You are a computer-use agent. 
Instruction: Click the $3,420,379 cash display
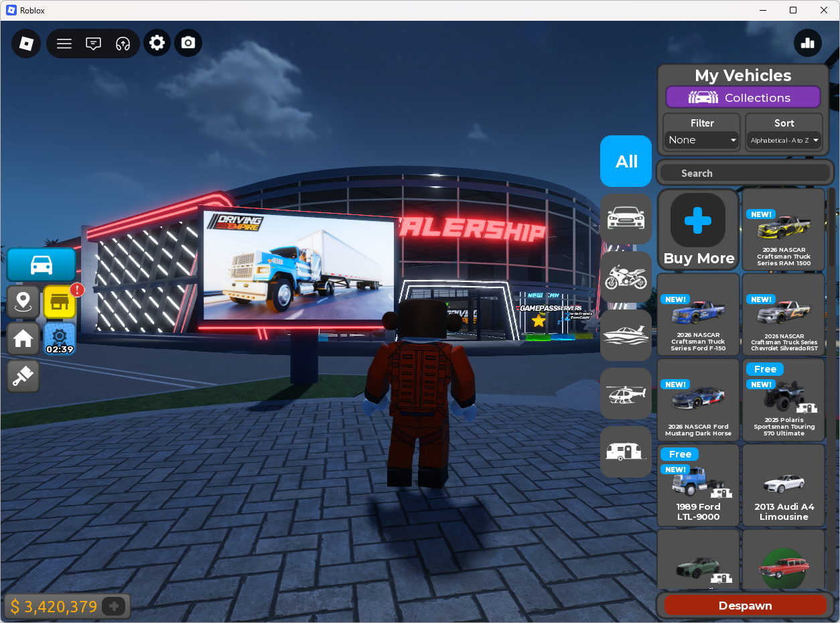54,607
